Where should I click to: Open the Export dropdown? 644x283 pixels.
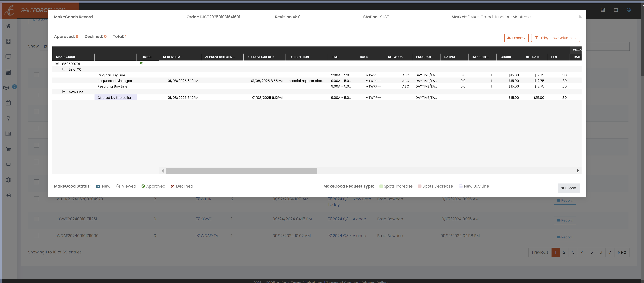click(x=516, y=38)
